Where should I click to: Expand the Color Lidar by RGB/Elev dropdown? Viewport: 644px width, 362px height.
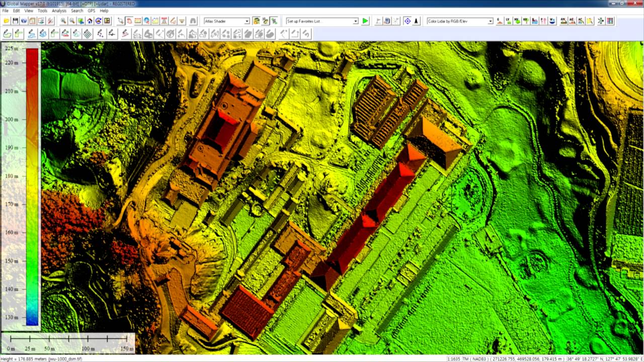click(x=460, y=21)
